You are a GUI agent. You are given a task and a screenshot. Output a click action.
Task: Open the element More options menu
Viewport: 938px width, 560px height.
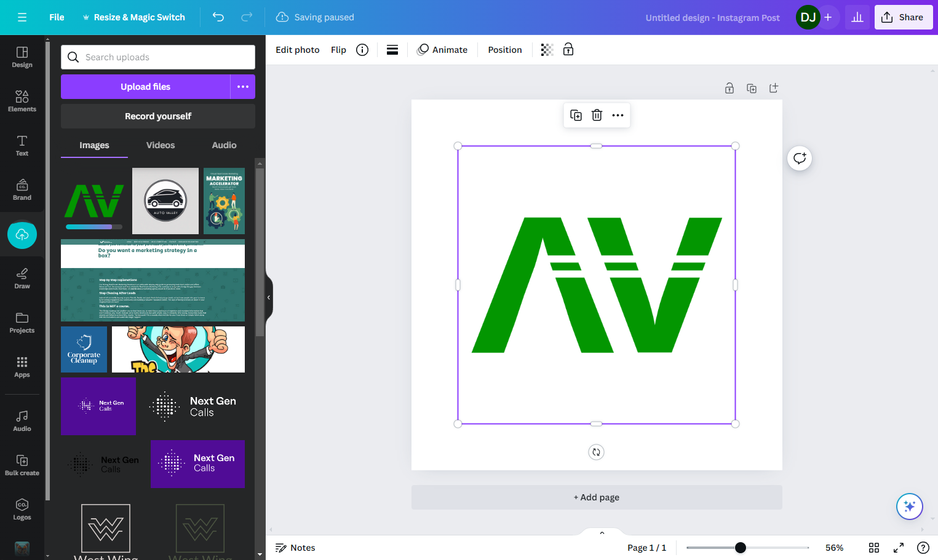tap(618, 115)
